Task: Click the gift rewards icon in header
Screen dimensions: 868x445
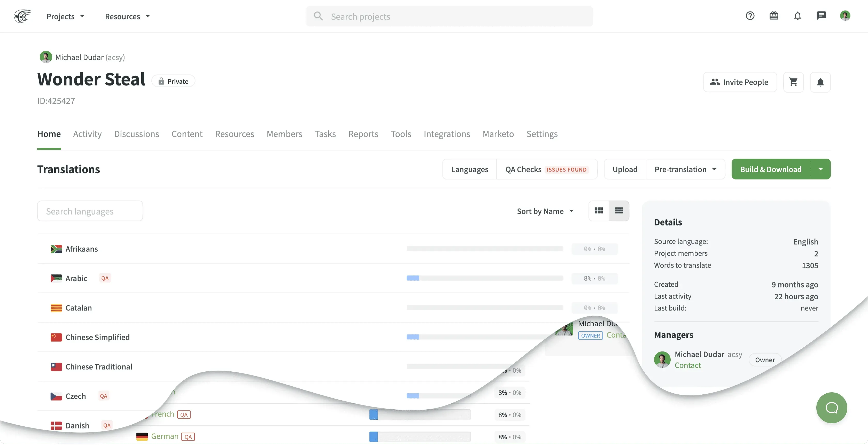Action: [774, 16]
